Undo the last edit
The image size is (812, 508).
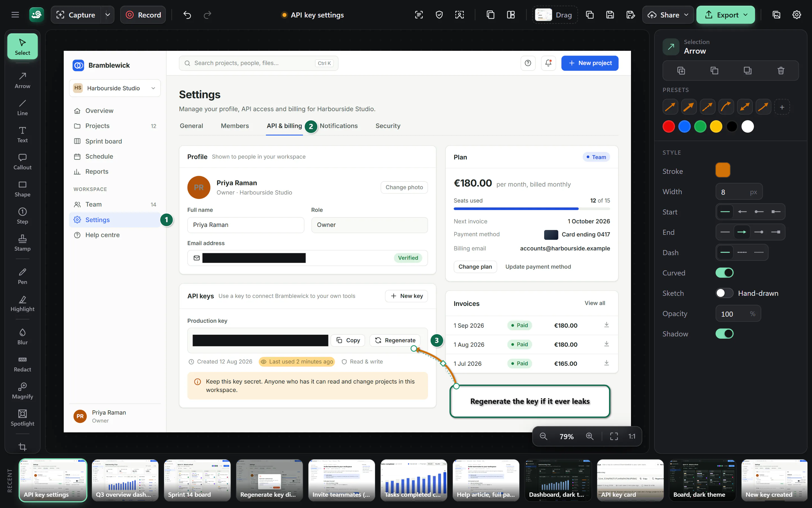pyautogui.click(x=187, y=15)
